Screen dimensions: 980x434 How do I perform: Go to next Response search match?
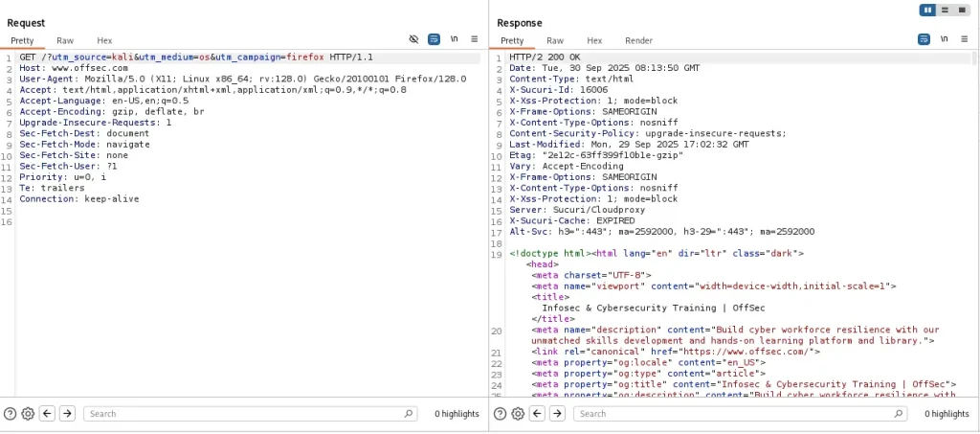click(557, 414)
